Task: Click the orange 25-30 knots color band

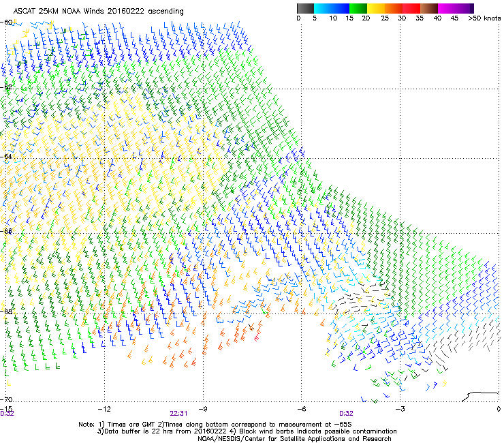Action: click(x=394, y=8)
